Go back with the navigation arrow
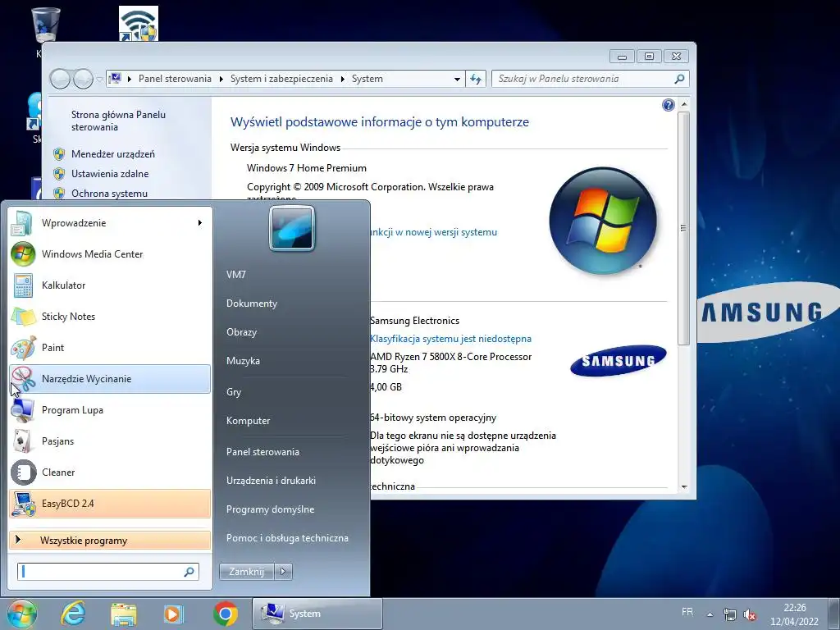Viewport: 840px width, 630px height. click(x=60, y=80)
